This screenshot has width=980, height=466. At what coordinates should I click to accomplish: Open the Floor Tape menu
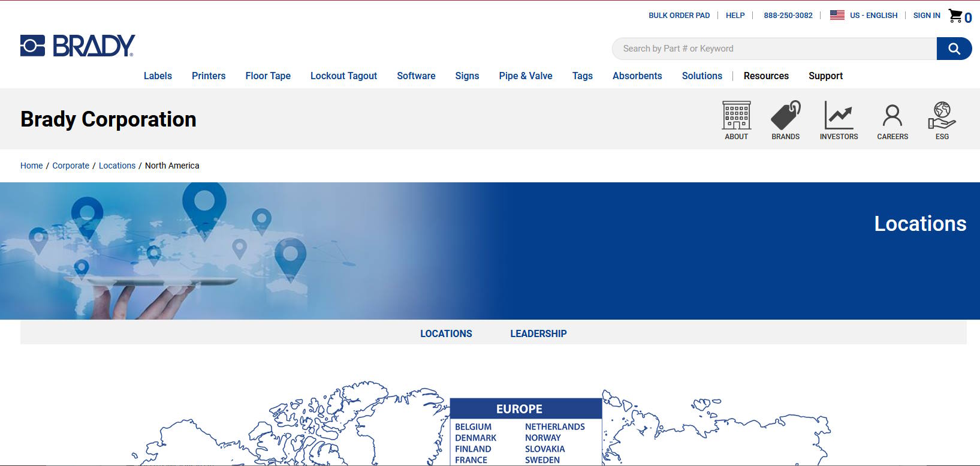tap(268, 76)
